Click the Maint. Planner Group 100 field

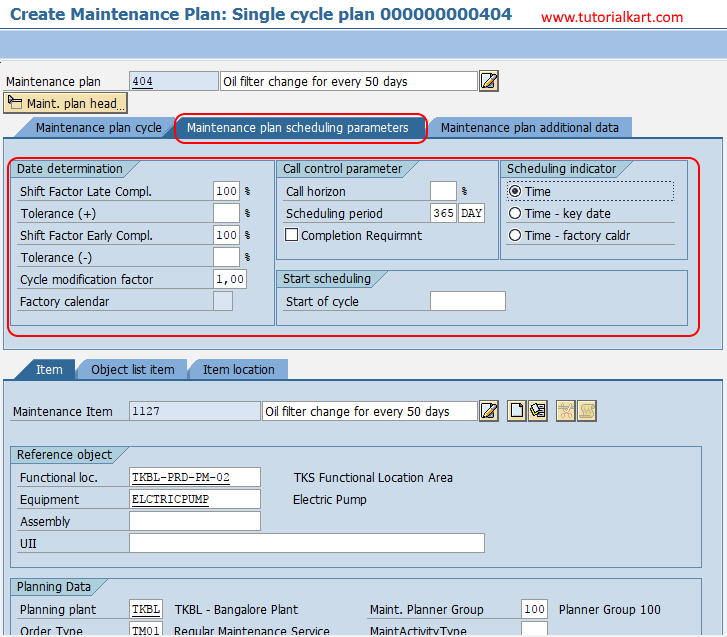click(x=534, y=609)
